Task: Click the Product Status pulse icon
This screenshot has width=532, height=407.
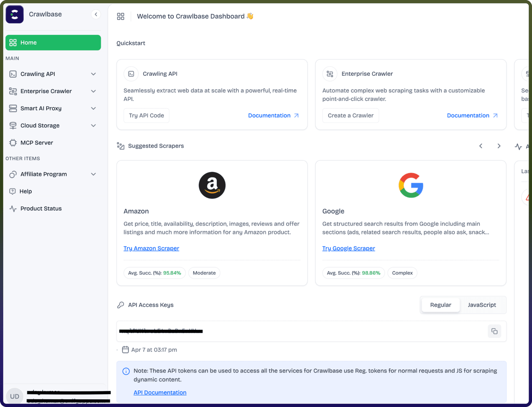Action: coord(13,208)
